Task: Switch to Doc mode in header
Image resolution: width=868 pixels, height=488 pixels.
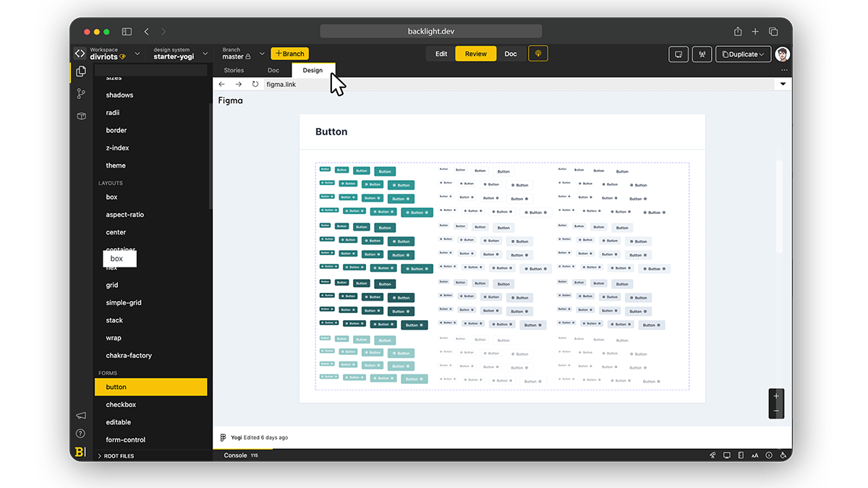Action: click(511, 54)
